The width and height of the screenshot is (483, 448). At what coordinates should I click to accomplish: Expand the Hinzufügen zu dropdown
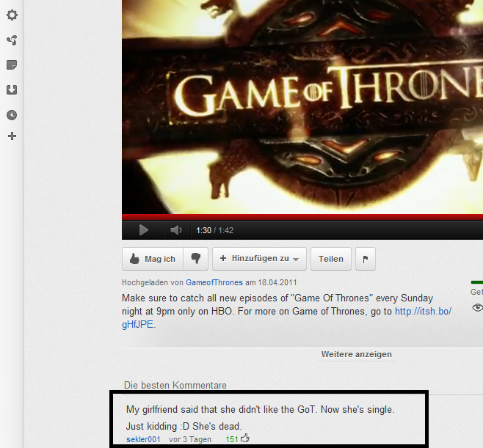point(259,259)
